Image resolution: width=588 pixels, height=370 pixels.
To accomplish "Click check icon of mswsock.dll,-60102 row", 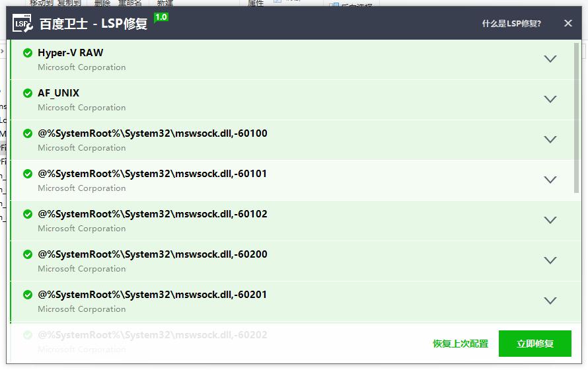I will point(27,214).
